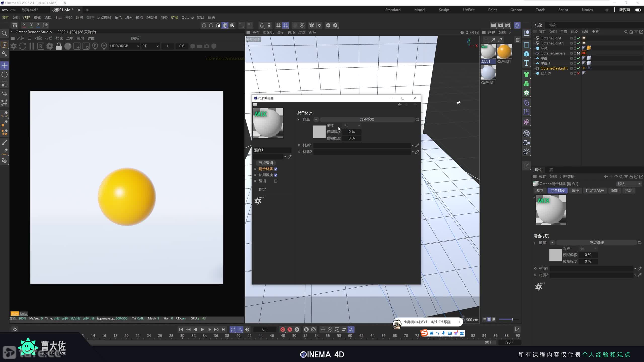Select the Move tool in left toolbar
This screenshot has height=362, width=644.
tap(5, 66)
